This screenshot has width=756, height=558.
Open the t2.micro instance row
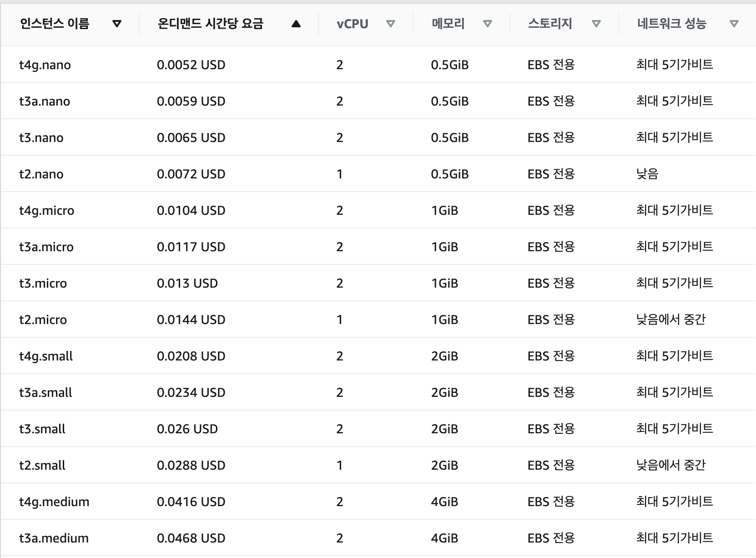pos(378,320)
